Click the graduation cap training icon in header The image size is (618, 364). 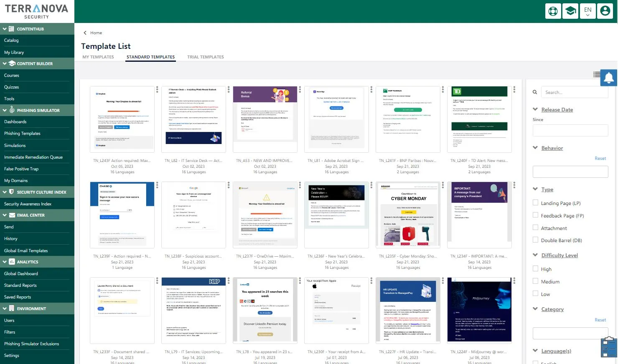pos(570,11)
